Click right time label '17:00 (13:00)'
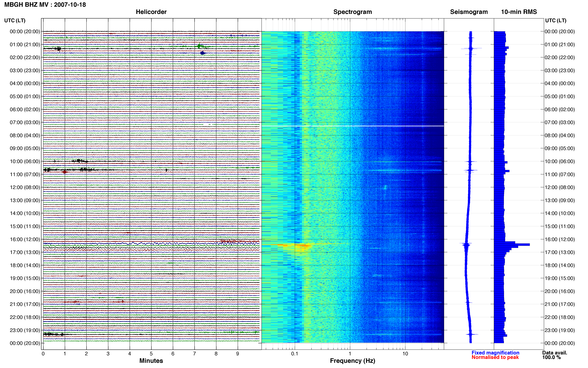The width and height of the screenshot is (588, 368). click(x=560, y=252)
